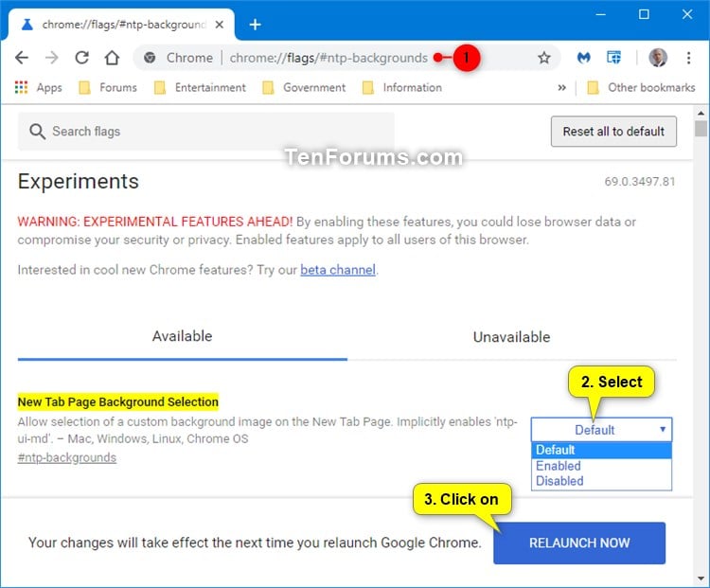Click RELAUNCH NOW button

[x=579, y=543]
